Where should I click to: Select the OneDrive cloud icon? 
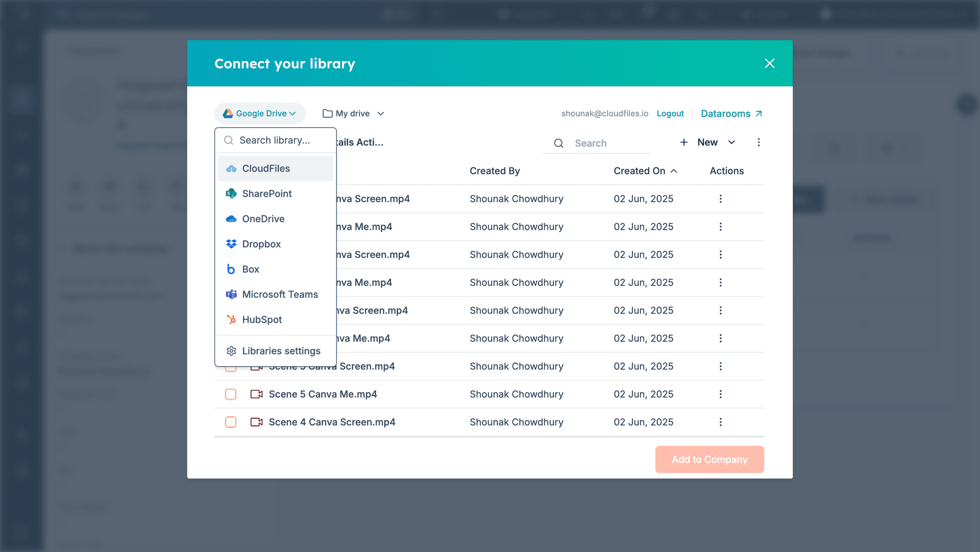pyautogui.click(x=231, y=219)
